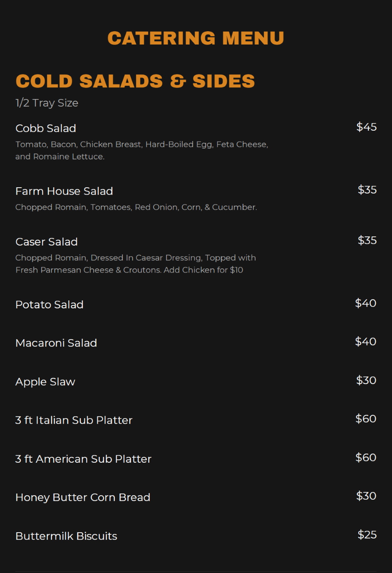Select the Cobb Salad ingredients description
392x573 pixels.
coord(141,150)
